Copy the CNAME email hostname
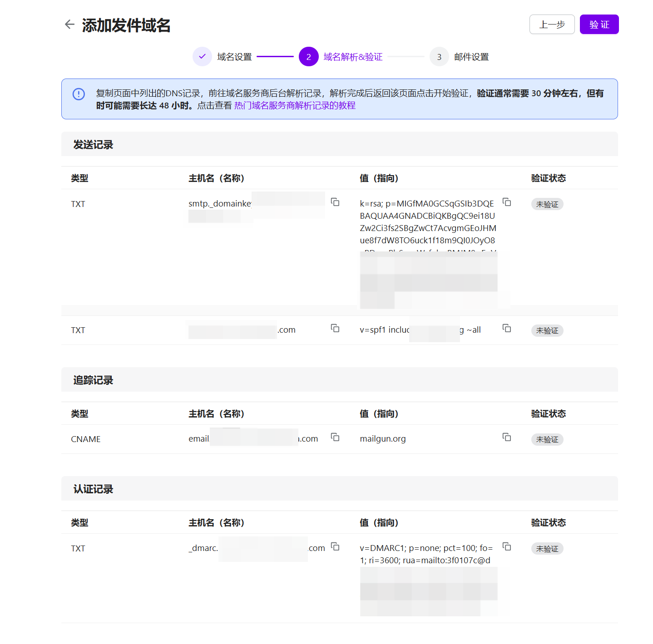This screenshot has width=653, height=644. click(335, 437)
